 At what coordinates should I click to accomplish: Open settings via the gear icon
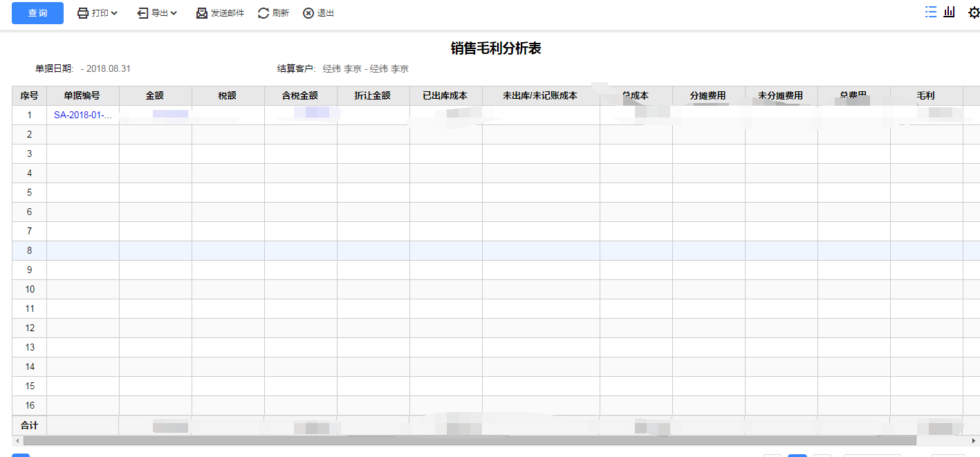pos(973,12)
